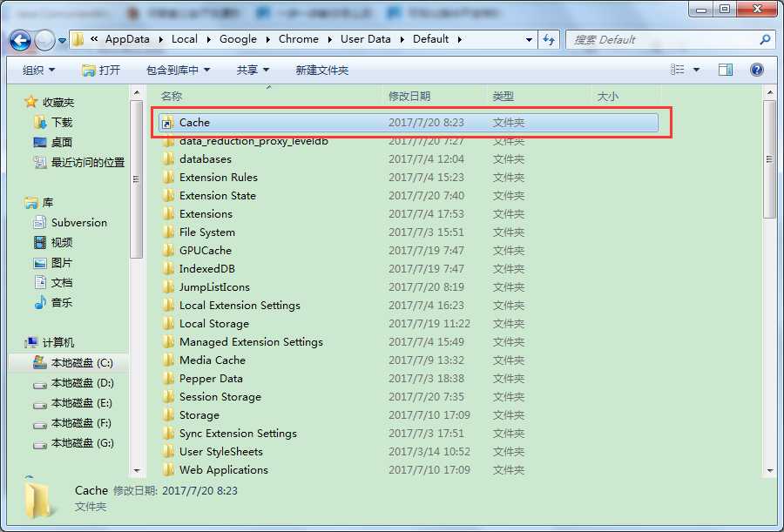
Task: Expand the address bar history dropdown
Action: point(529,39)
